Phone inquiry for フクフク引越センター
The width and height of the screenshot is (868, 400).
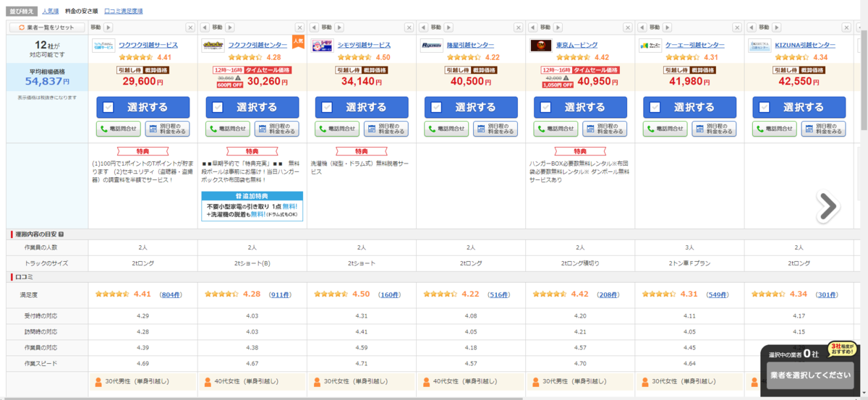[x=227, y=129]
